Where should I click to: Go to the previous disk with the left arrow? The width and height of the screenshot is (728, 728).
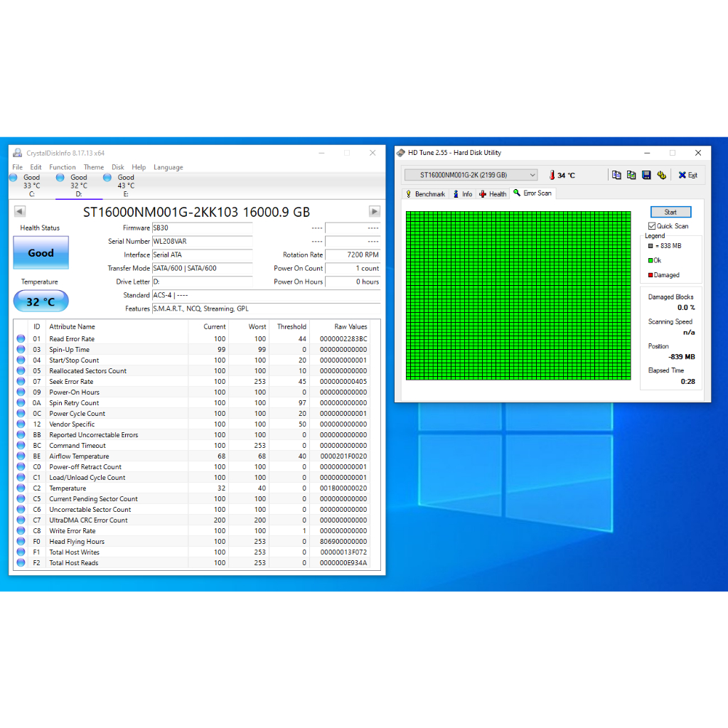pos(20,211)
